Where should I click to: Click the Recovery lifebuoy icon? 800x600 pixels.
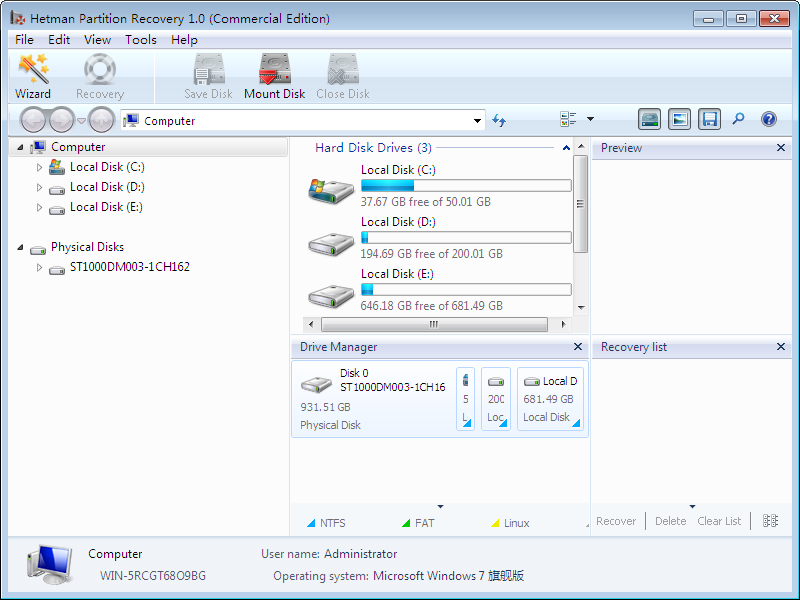[x=100, y=69]
